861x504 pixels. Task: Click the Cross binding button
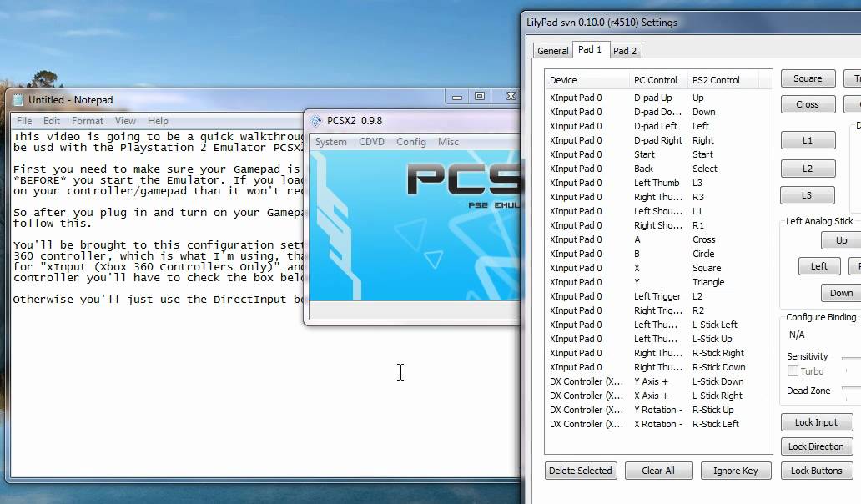tap(808, 104)
